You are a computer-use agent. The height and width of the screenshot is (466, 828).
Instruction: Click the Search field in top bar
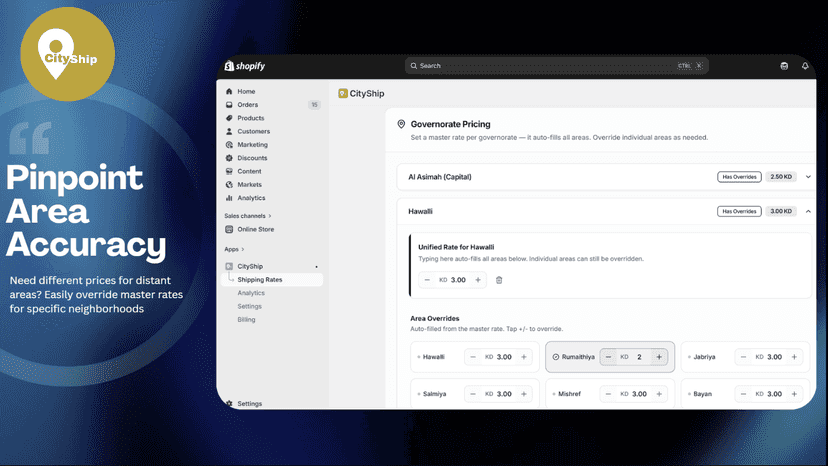click(x=557, y=66)
